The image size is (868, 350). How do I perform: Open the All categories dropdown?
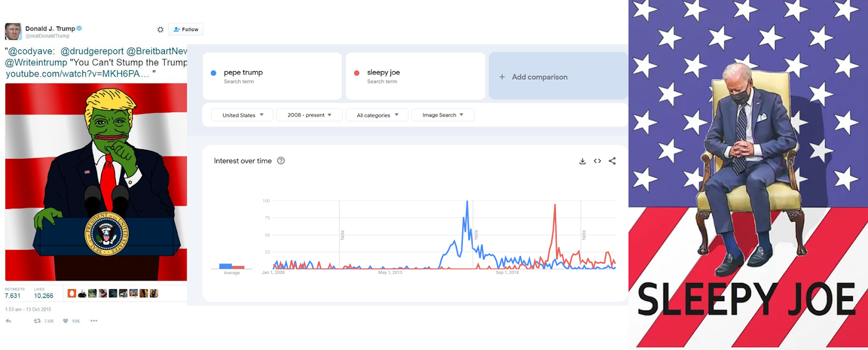(x=377, y=115)
